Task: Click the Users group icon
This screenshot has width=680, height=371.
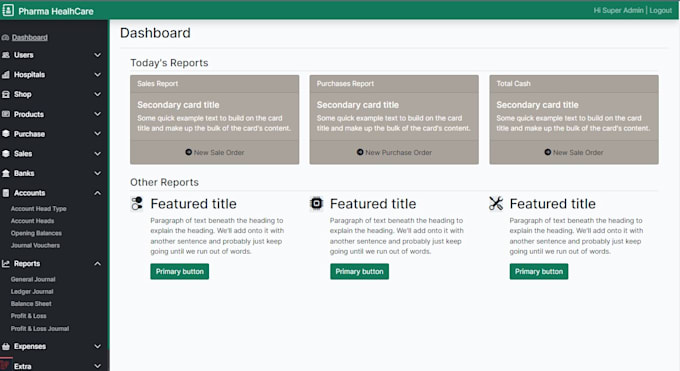Action: pos(6,55)
